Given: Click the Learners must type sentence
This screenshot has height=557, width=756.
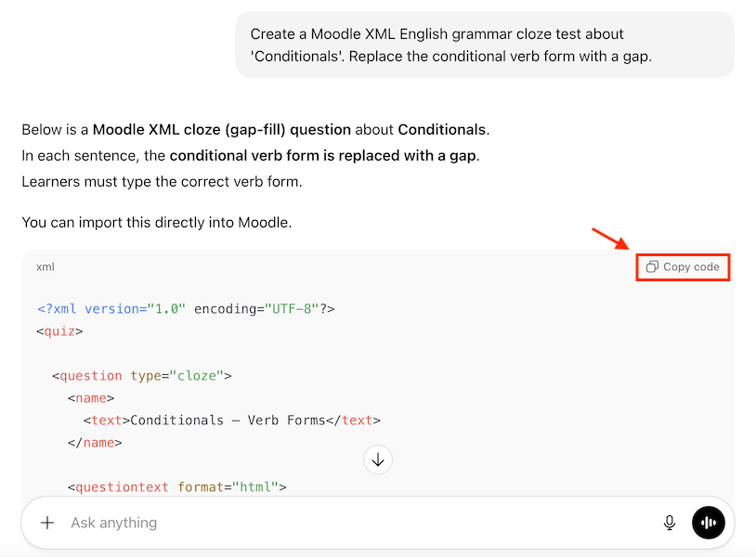Looking at the screenshot, I should (x=162, y=182).
